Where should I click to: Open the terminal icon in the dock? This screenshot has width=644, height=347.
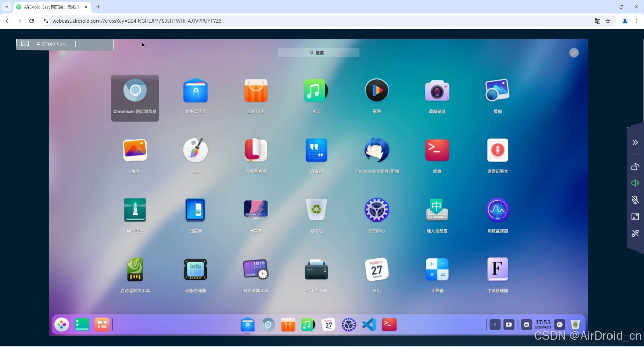click(389, 325)
